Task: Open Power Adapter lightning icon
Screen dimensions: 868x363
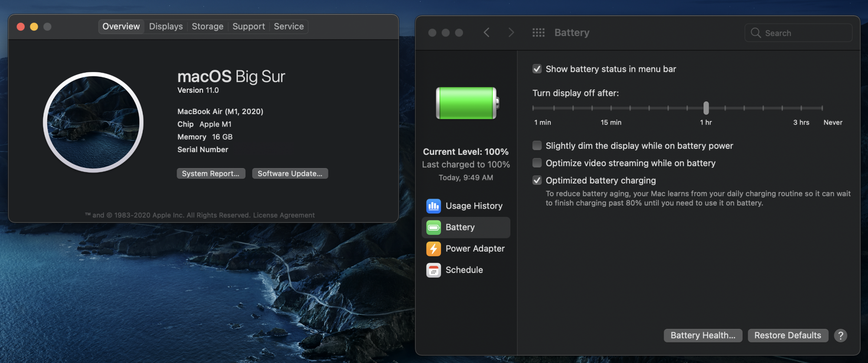Action: pos(433,249)
